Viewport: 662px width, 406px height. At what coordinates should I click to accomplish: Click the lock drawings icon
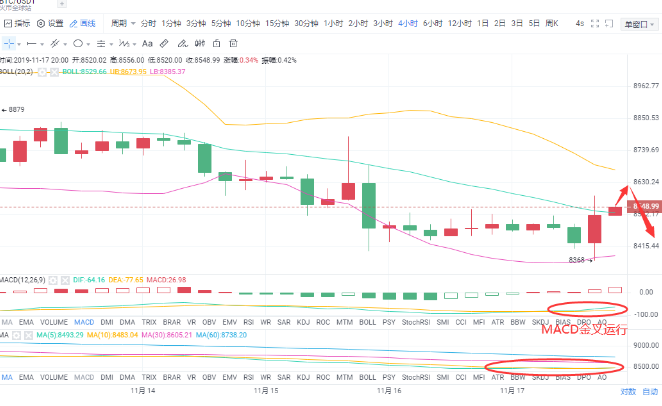click(x=217, y=43)
